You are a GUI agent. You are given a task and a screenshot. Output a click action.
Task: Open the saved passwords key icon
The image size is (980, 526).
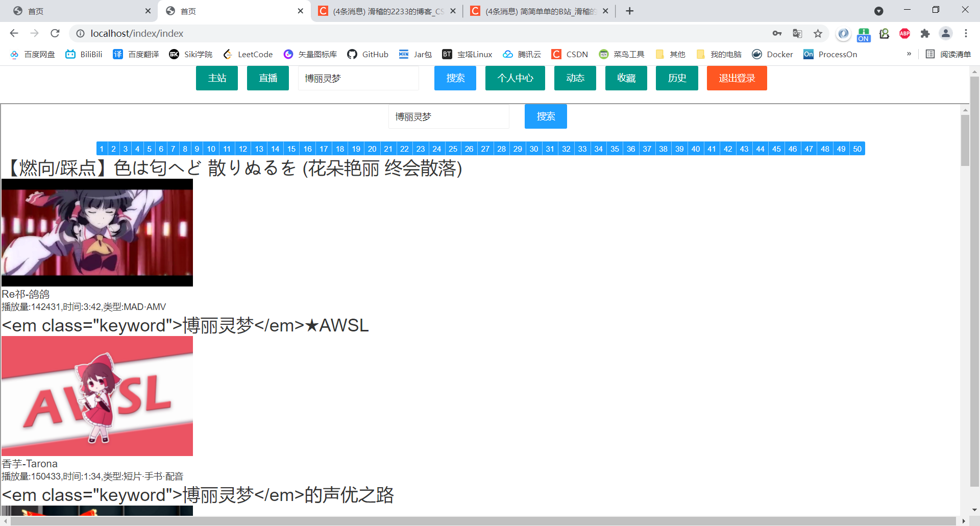[x=777, y=33]
